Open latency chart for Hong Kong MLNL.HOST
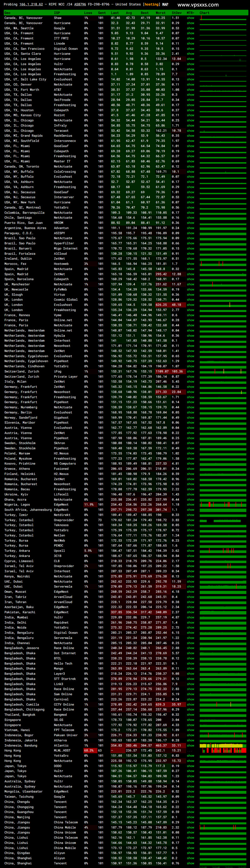Image resolution: width=250 pixels, height=868 pixels. point(223,750)
